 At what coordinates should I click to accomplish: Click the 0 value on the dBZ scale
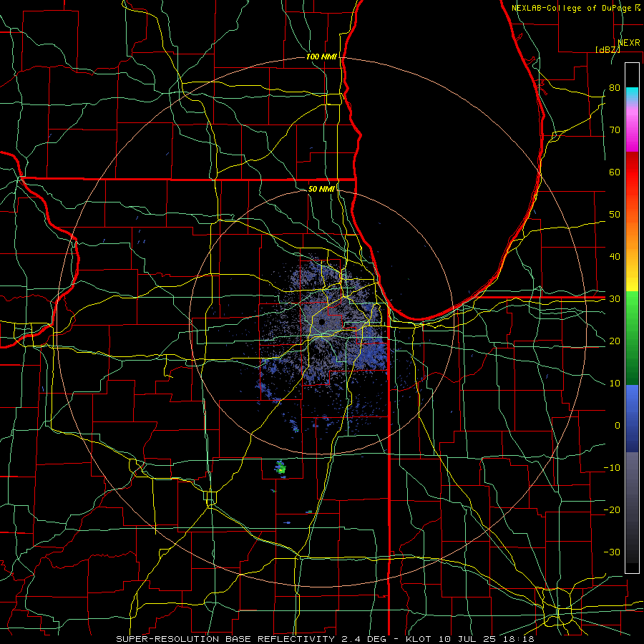(618, 426)
